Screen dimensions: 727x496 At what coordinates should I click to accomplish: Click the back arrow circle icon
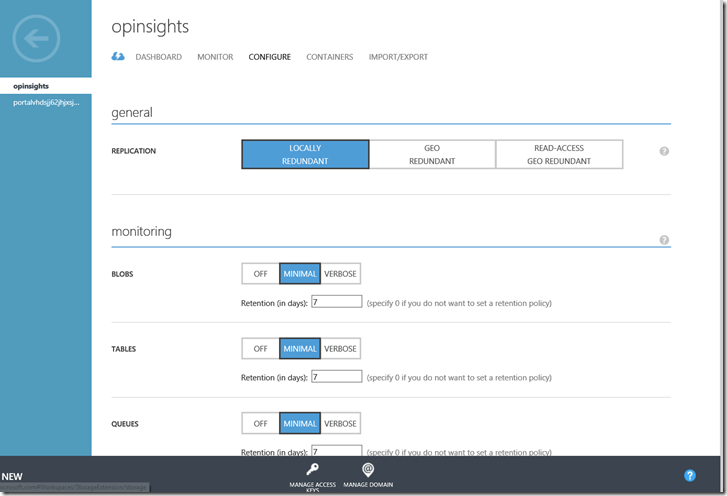pos(37,39)
